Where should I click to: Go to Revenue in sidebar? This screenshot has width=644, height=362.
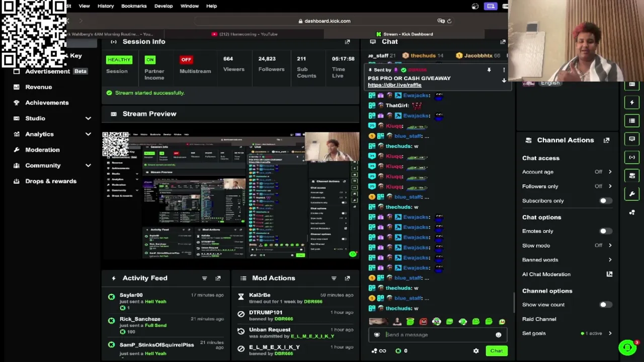pyautogui.click(x=39, y=87)
